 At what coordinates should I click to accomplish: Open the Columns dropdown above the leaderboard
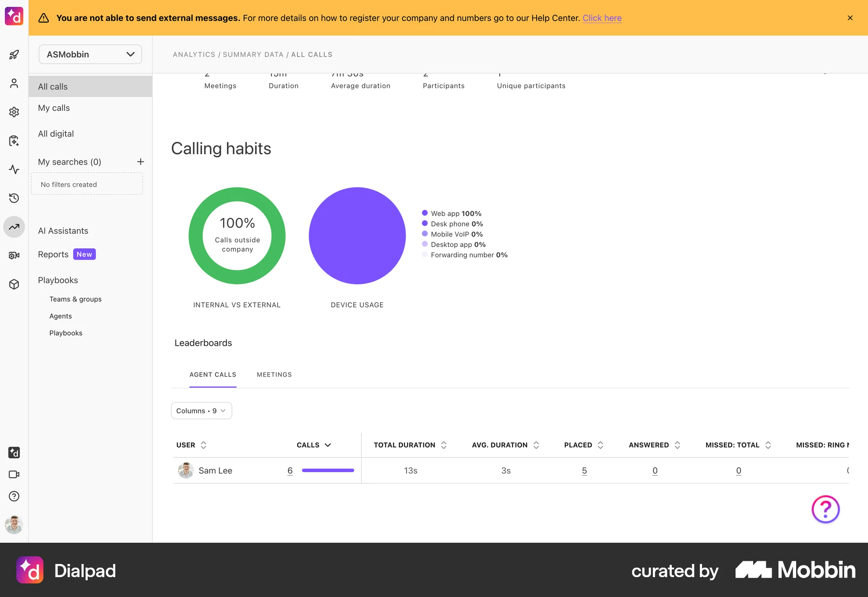point(201,411)
